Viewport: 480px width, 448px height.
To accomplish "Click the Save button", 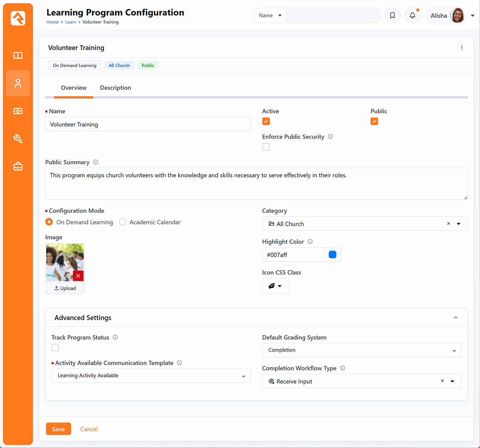I will pyautogui.click(x=58, y=429).
